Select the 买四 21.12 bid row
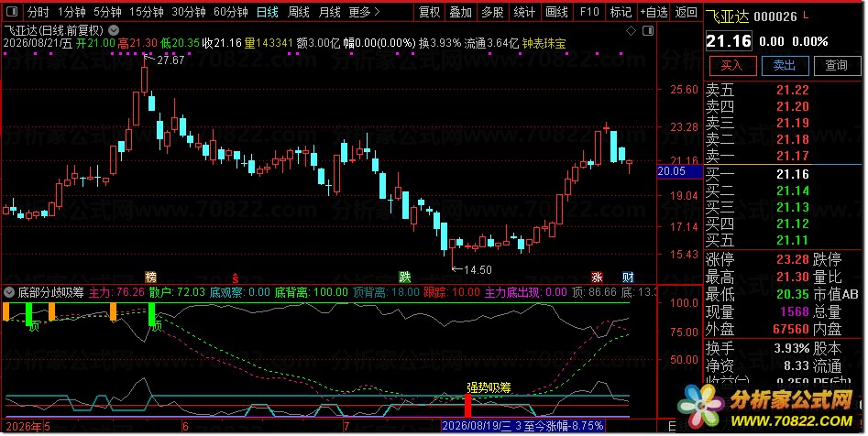This screenshot has width=868, height=436. point(784,223)
